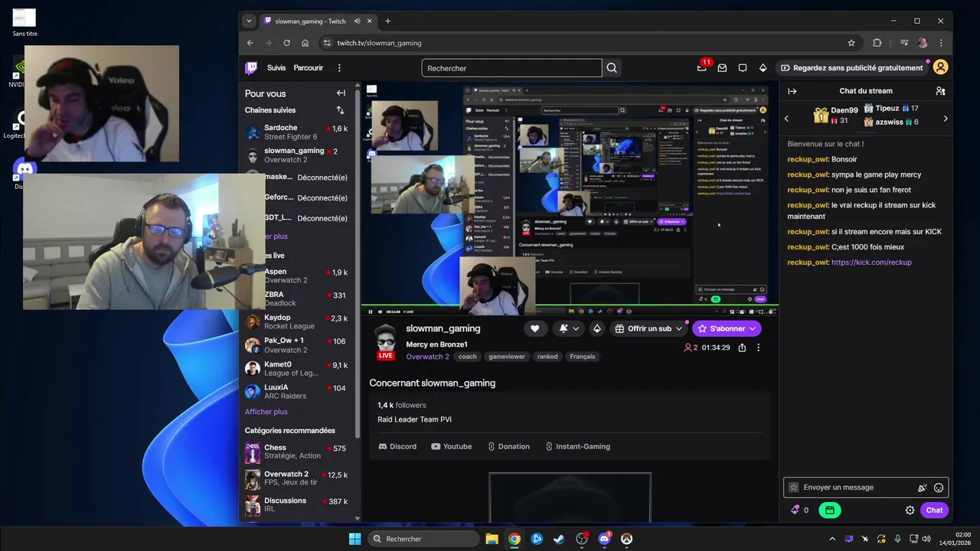This screenshot has height=551, width=980.
Task: Open Twitch notifications with the 11 badge
Action: coord(702,67)
